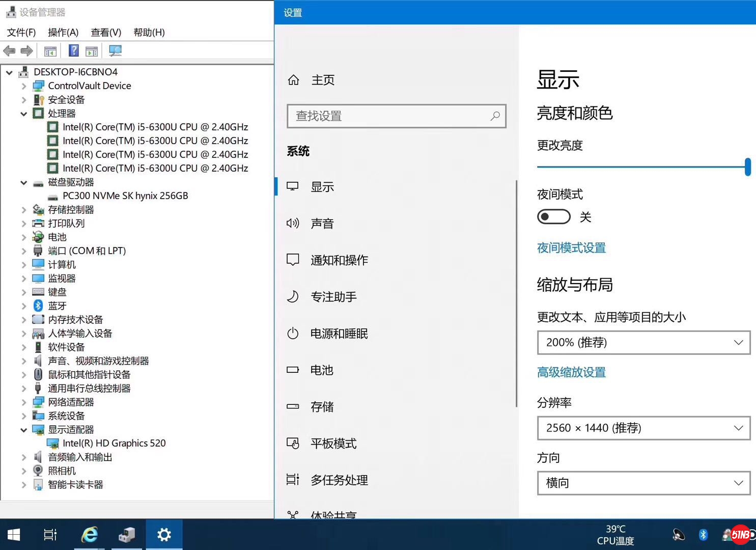The width and height of the screenshot is (756, 550).
Task: Expand the 网络适配器 tree node
Action: pyautogui.click(x=23, y=402)
